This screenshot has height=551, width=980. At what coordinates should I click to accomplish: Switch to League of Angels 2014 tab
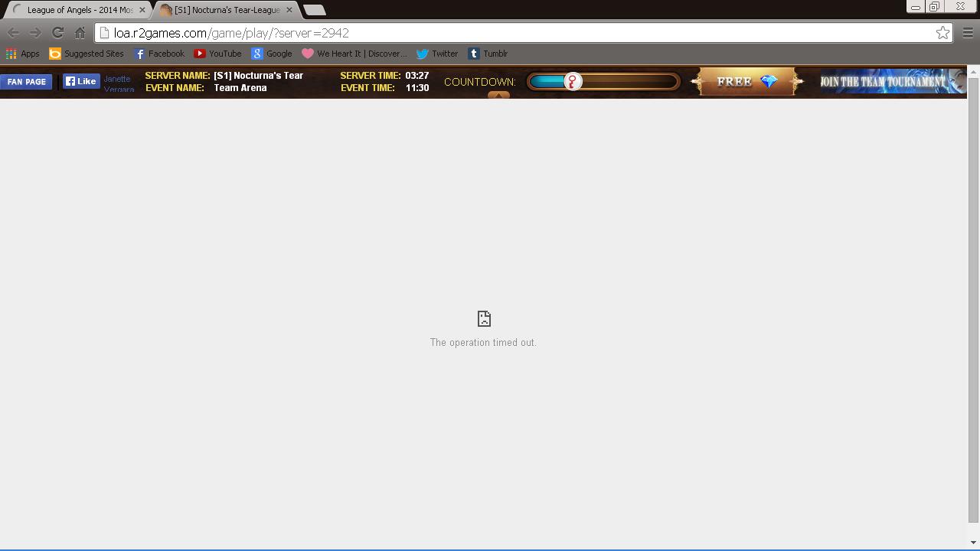(x=77, y=10)
